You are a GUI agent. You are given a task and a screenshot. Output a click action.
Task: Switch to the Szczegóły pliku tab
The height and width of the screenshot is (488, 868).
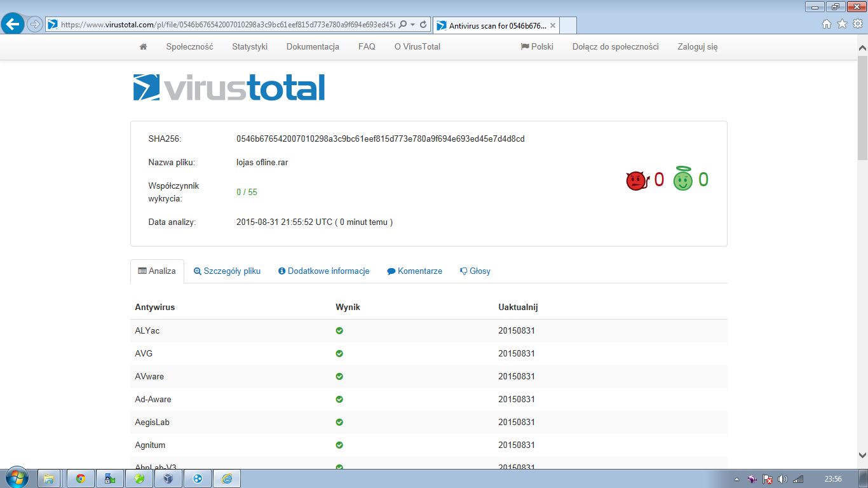click(x=227, y=271)
